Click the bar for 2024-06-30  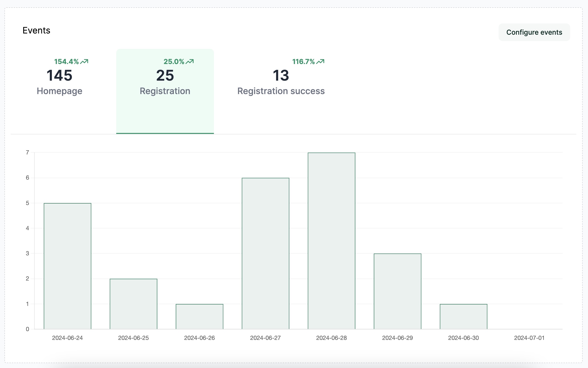coord(463,317)
